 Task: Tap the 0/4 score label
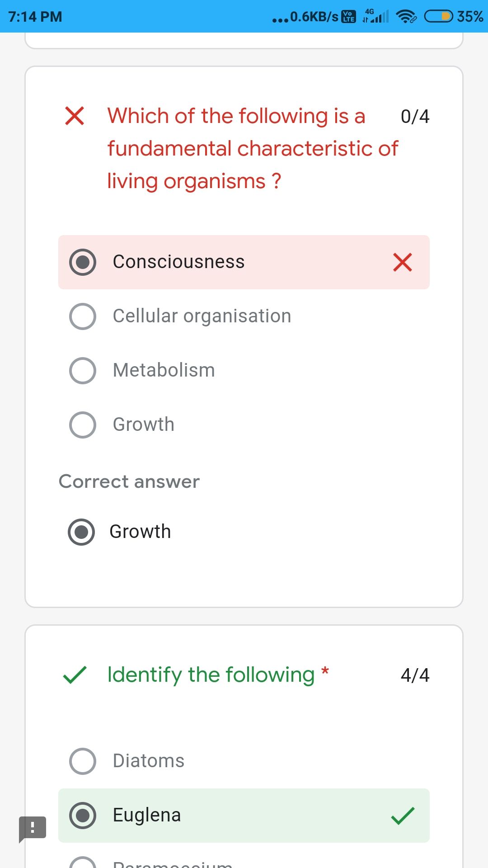click(415, 117)
